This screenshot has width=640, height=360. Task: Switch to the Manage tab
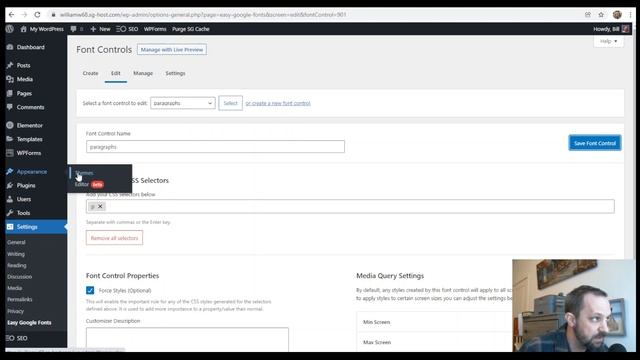143,73
